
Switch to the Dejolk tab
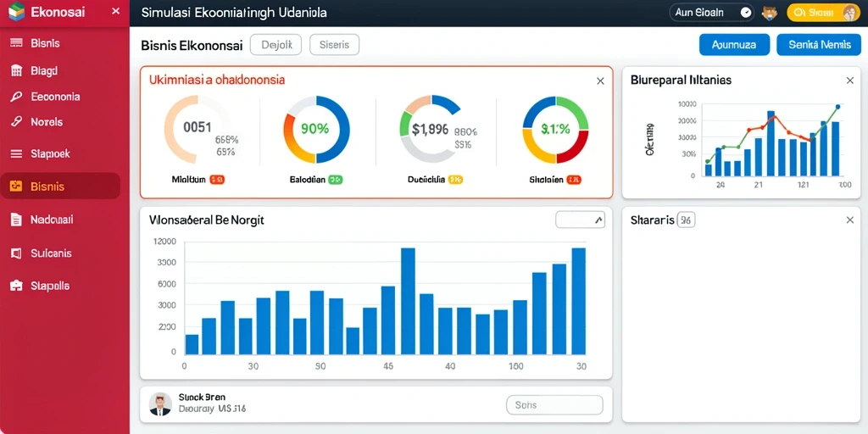pos(275,45)
